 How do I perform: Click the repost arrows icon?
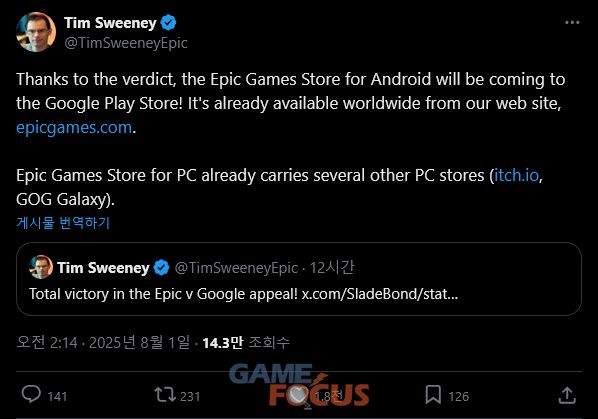click(x=165, y=395)
